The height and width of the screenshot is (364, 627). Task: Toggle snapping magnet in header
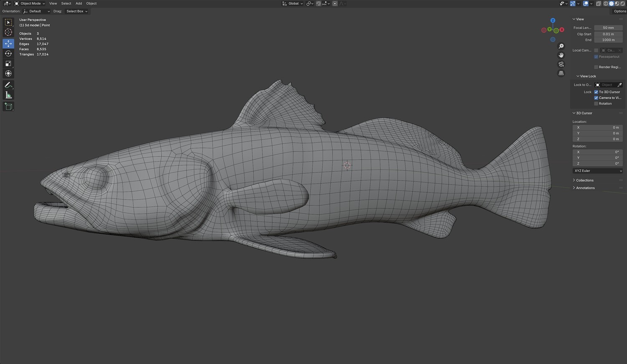(319, 3)
